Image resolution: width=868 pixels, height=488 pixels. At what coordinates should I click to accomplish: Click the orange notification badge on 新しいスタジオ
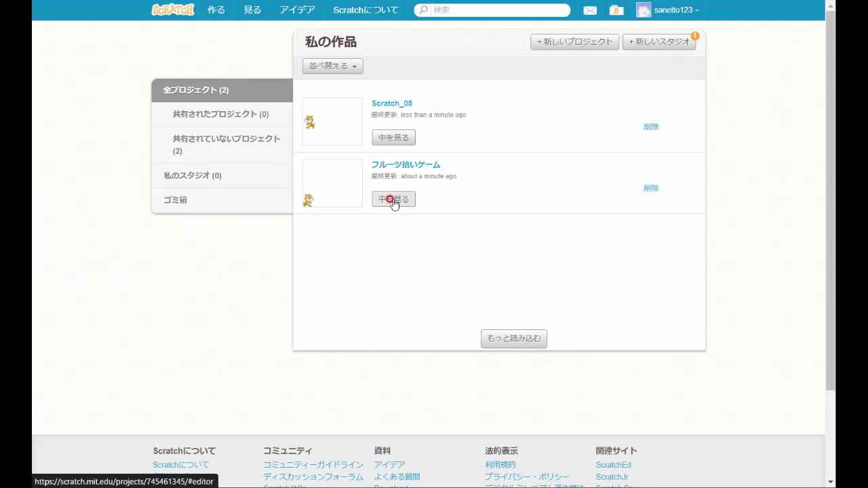coord(695,35)
